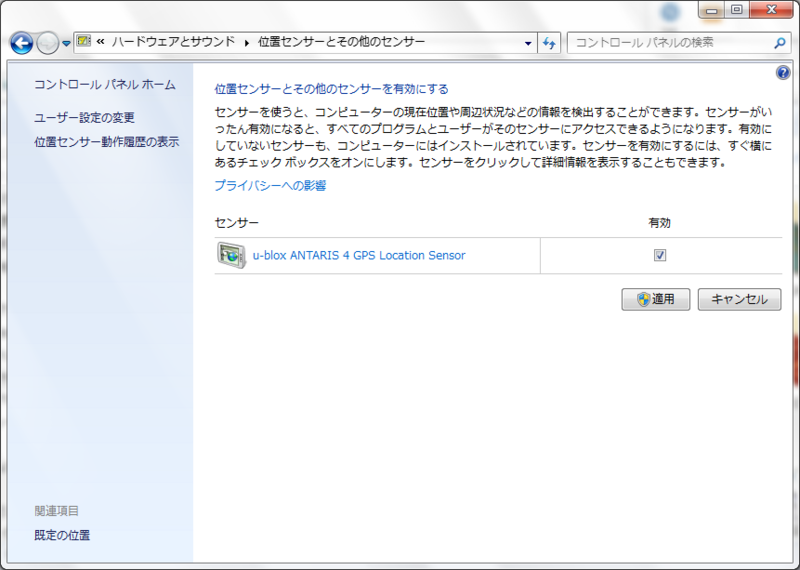Click the センサー column header
800x570 pixels.
[237, 222]
